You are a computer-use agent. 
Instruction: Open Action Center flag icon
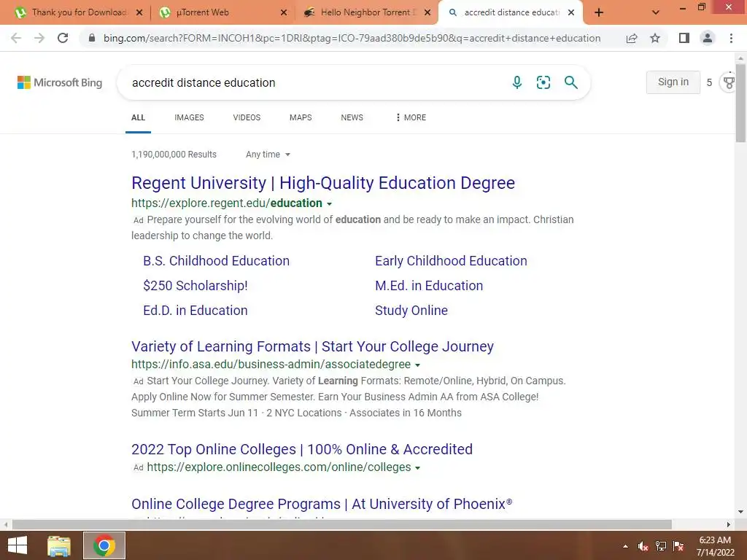pyautogui.click(x=678, y=546)
